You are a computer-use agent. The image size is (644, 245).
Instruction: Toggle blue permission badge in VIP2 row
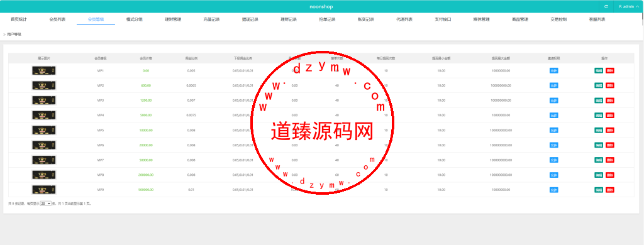[x=553, y=85]
